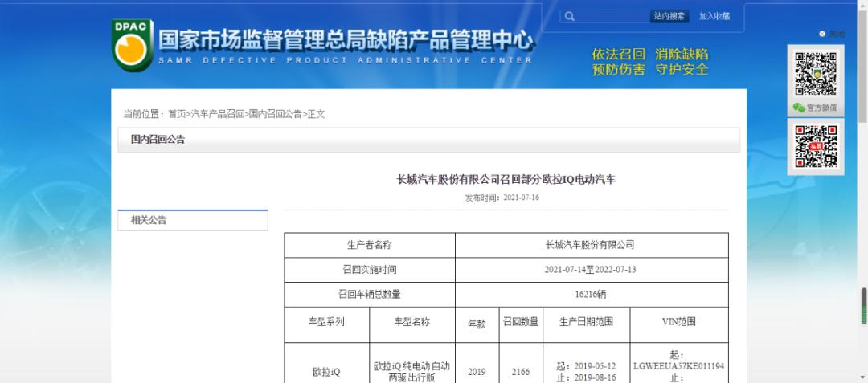Viewport: 868px width, 383px height.
Task: Click the 16216辆 total count cell
Action: pyautogui.click(x=592, y=295)
